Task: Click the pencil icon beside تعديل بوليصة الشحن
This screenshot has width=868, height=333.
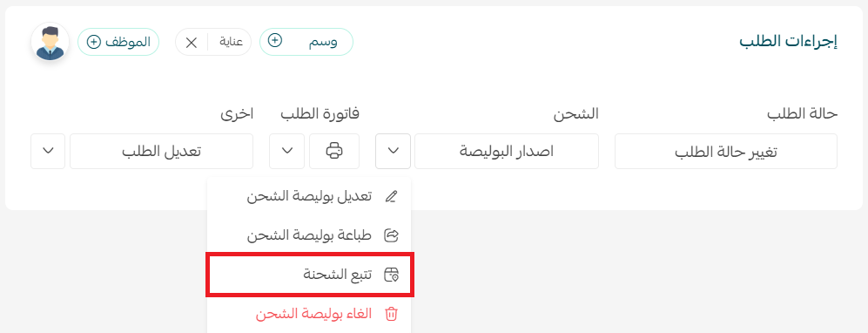Action: pos(392,197)
